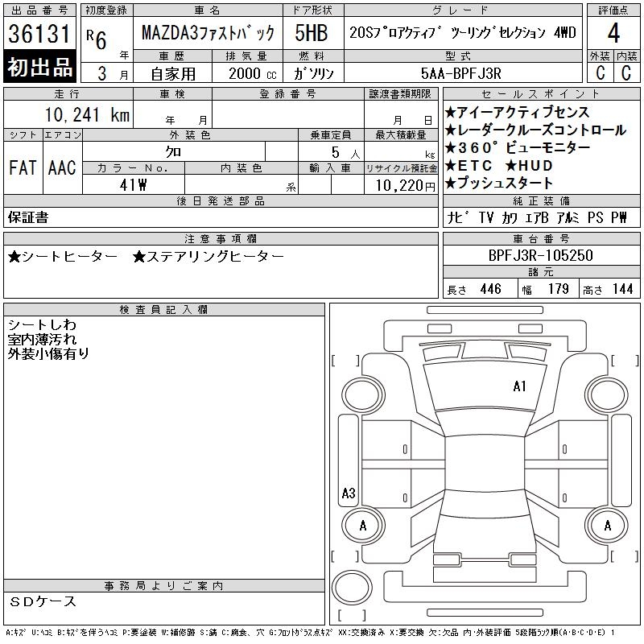The width and height of the screenshot is (644, 644).
Task: Click the empty bracket box above the front right wheel
Action: point(621,360)
